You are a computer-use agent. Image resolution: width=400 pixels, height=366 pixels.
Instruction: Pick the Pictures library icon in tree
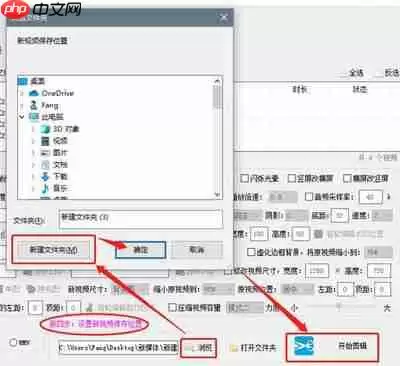[x=45, y=153]
